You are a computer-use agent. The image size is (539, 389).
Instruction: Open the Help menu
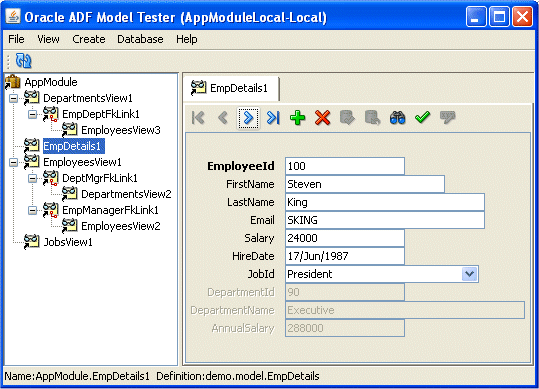click(187, 39)
